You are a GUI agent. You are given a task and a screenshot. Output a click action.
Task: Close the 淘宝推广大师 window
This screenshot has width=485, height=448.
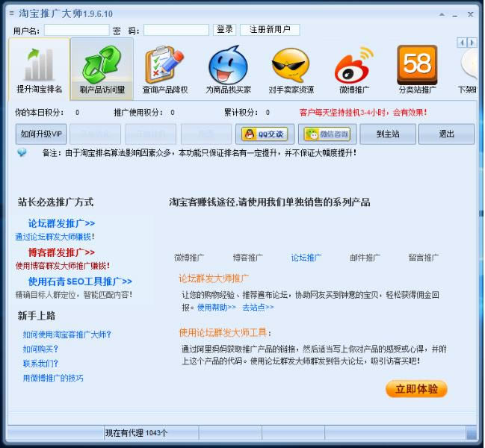(x=471, y=14)
